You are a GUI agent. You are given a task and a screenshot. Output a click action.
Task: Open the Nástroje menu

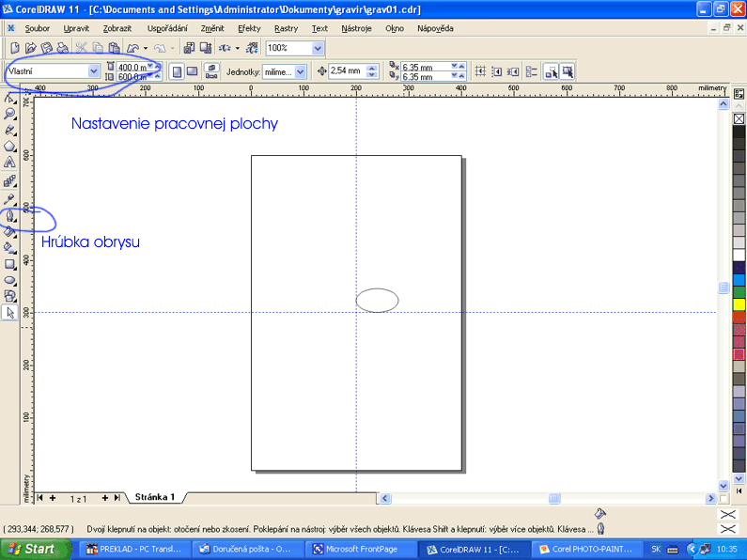[356, 28]
